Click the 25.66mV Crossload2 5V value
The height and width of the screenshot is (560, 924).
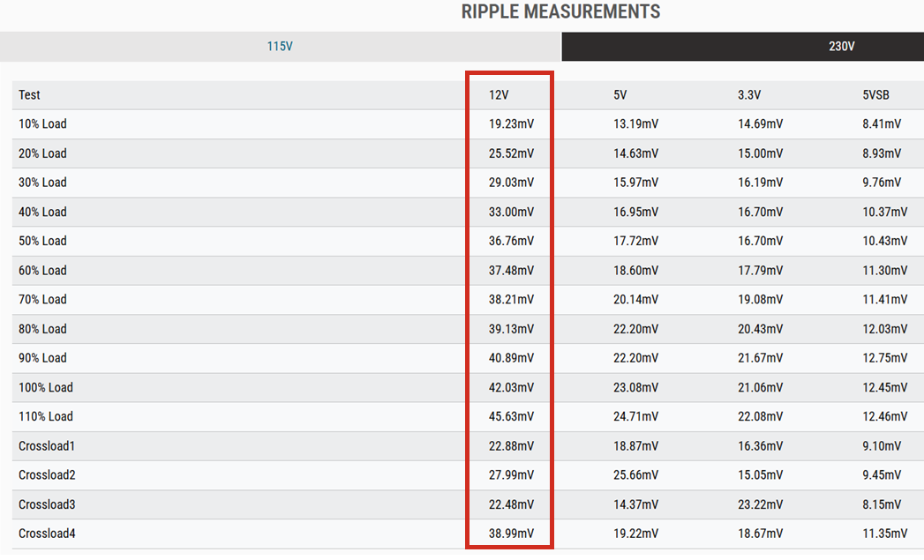click(635, 475)
